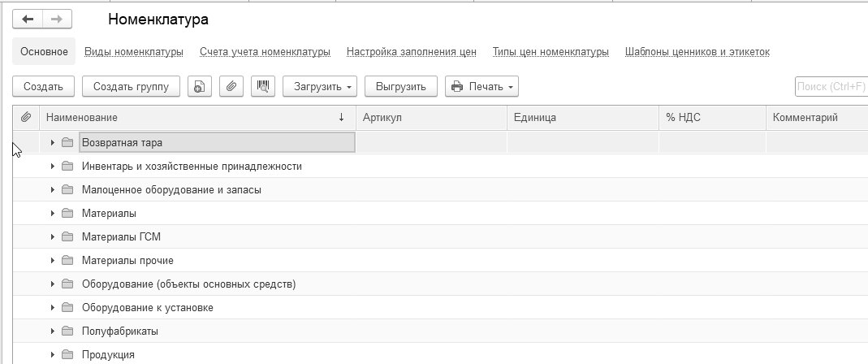Click the Создать группу button
The width and height of the screenshot is (868, 364).
[131, 86]
